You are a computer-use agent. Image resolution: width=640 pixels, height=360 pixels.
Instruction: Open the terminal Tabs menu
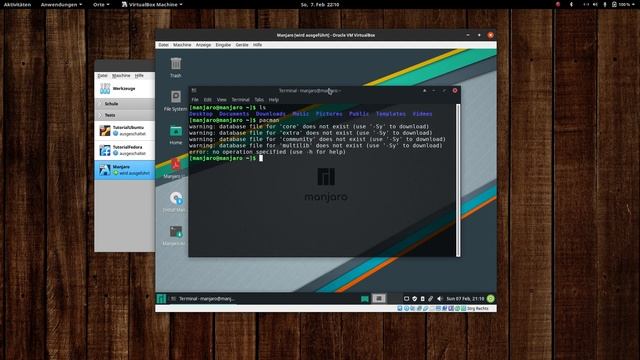tap(259, 100)
